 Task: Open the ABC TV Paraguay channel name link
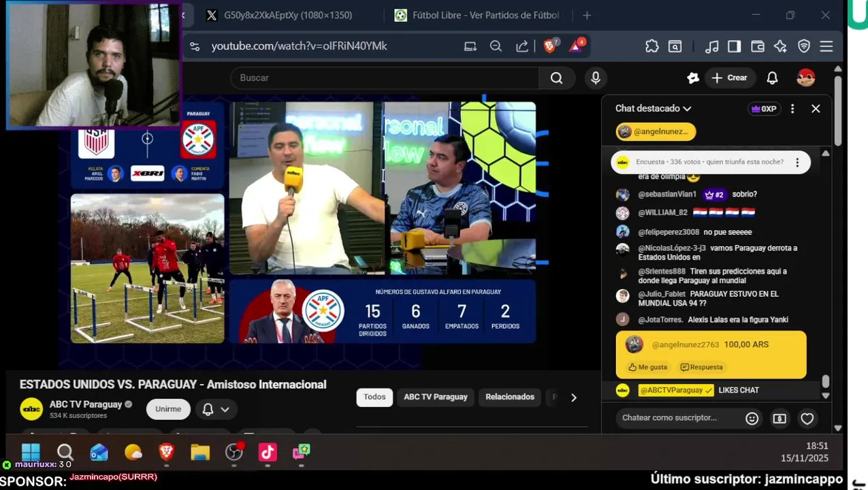(86, 404)
